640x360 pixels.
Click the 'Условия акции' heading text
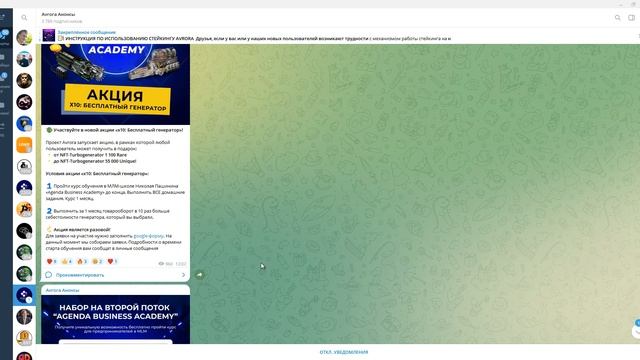tap(97, 173)
